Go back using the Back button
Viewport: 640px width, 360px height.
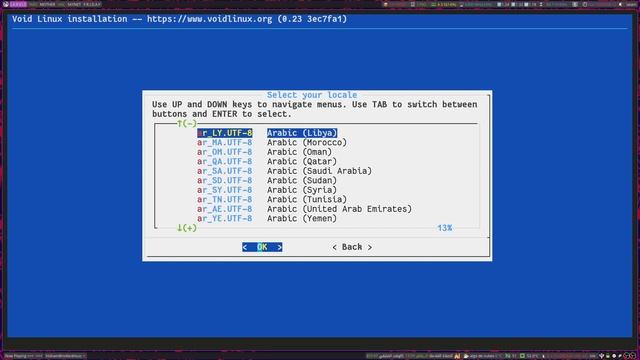352,247
